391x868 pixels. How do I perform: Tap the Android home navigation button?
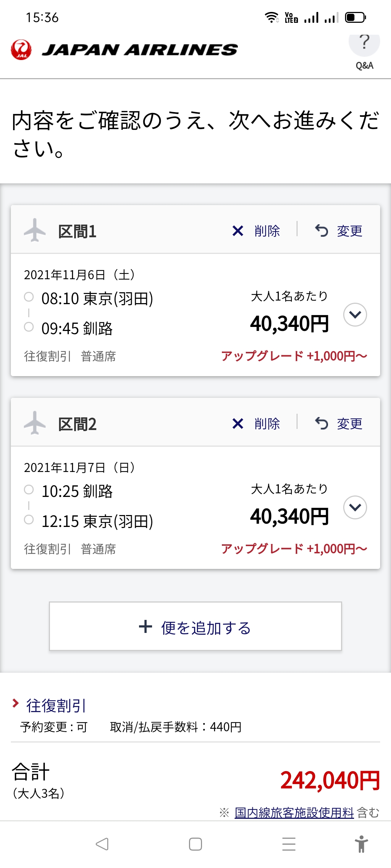[195, 844]
